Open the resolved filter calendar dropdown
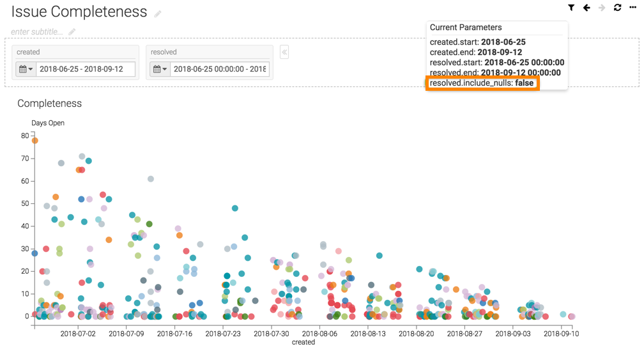This screenshot has height=360, width=644. [x=160, y=69]
